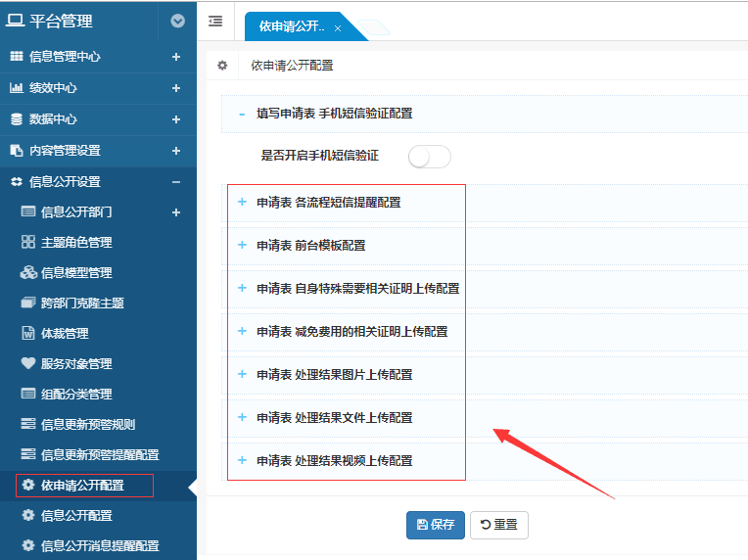Close the 依申请公开 tab
Screen dimensions: 748x560
pyautogui.click(x=338, y=28)
